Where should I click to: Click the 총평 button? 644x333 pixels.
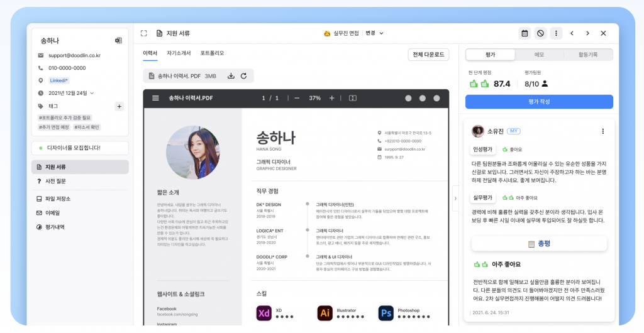(539, 244)
